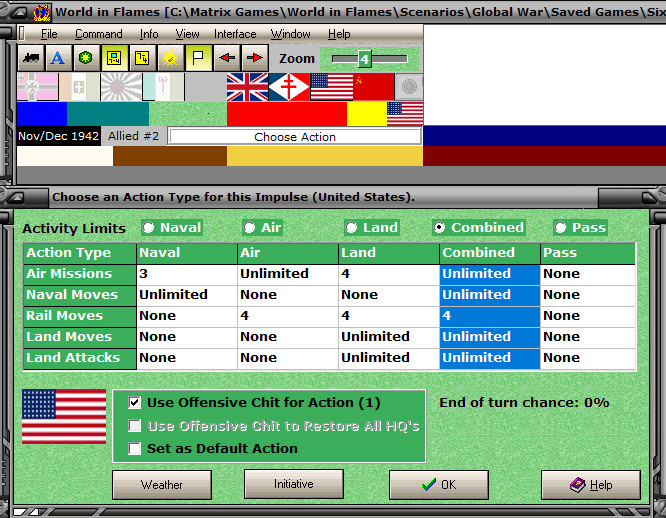666x518 pixels.
Task: Click the small US flag on the colored bar
Action: pyautogui.click(x=405, y=114)
